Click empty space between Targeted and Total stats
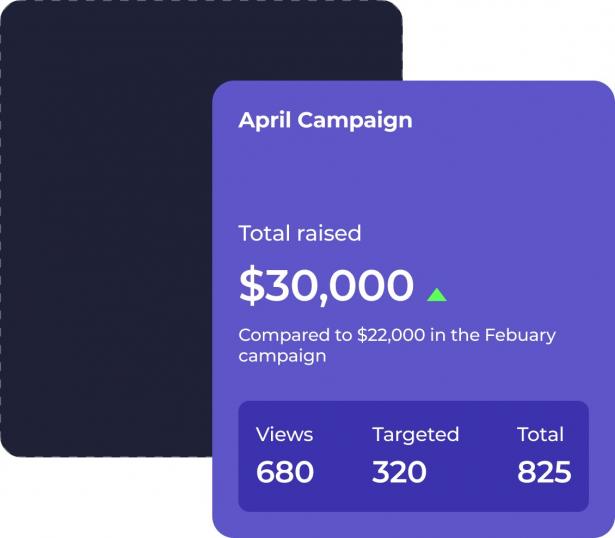 click(x=488, y=455)
